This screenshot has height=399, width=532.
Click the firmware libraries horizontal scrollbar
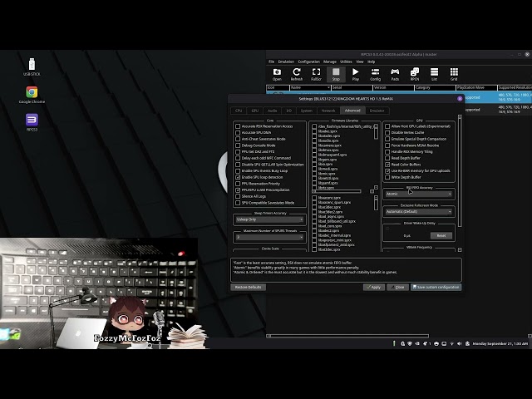tap(337, 191)
